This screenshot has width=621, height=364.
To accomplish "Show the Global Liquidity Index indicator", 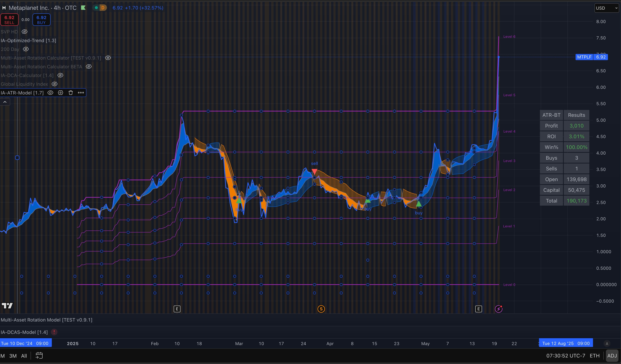I will (55, 84).
